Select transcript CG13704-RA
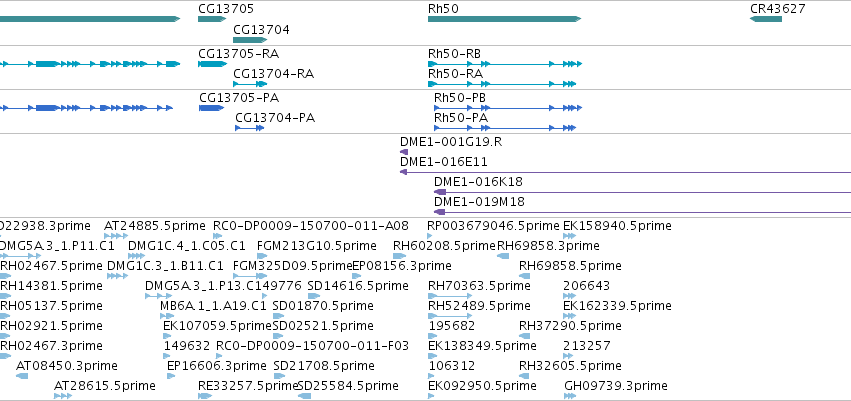The image size is (851, 401). pyautogui.click(x=250, y=84)
